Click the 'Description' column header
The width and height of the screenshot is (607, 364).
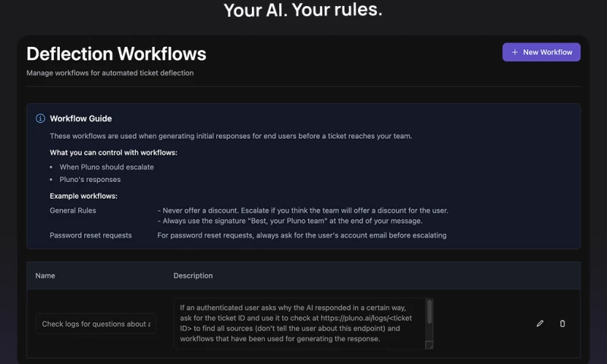click(193, 275)
